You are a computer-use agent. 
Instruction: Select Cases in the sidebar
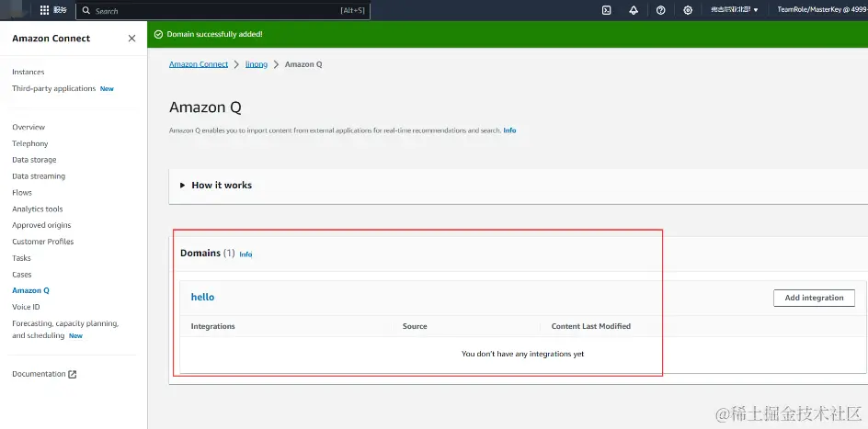point(22,275)
